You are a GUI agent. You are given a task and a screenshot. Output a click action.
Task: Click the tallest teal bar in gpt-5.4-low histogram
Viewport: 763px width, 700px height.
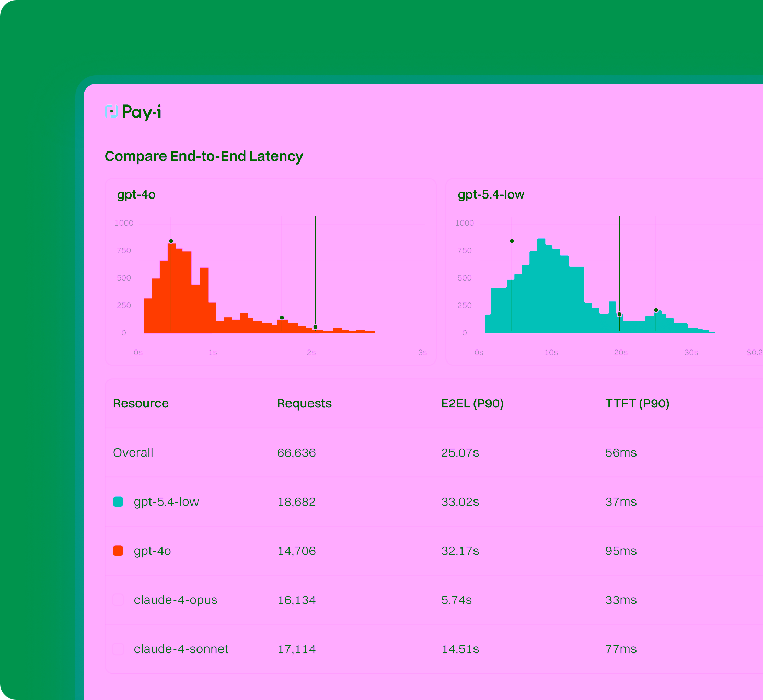541,286
